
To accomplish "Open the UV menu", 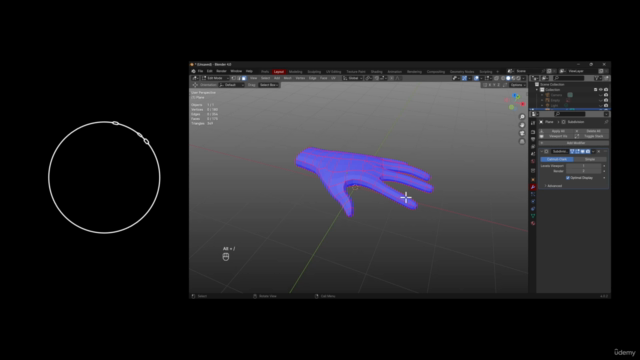I will [x=333, y=78].
